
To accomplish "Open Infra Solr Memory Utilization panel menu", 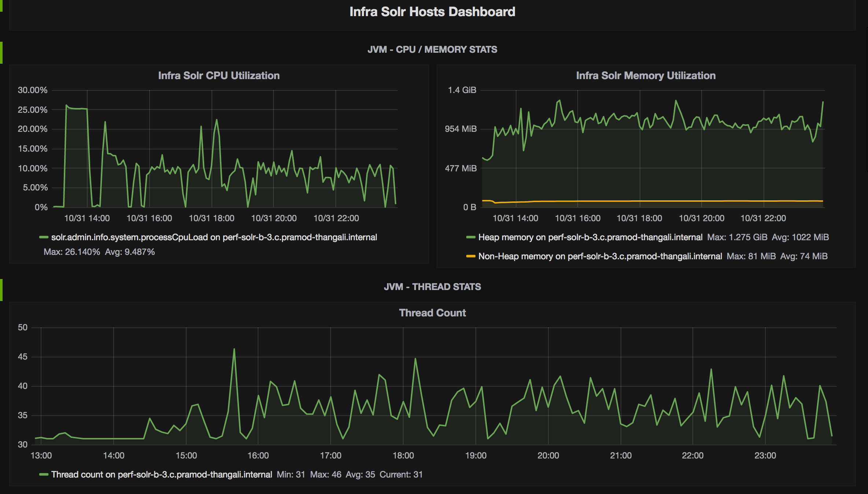I will coord(646,75).
